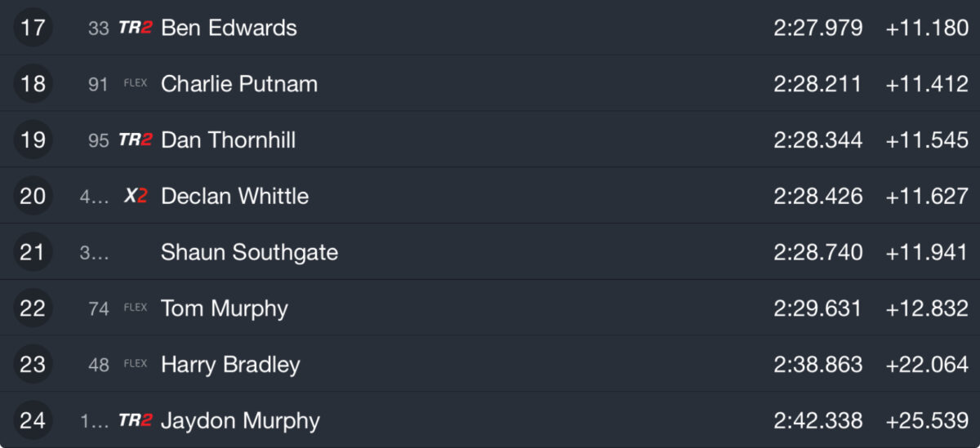Click the FLEX badge next to Harry Bradley
This screenshot has width=980, height=448.
135,364
